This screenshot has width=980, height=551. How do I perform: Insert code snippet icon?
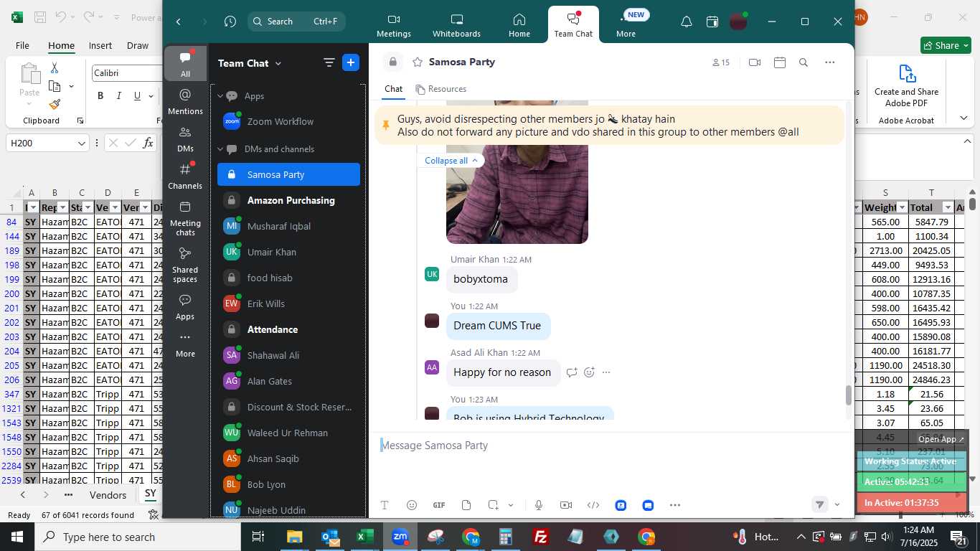(x=593, y=505)
